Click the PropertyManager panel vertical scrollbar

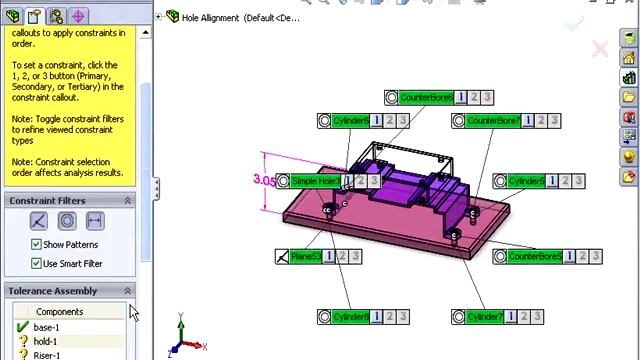pyautogui.click(x=145, y=171)
